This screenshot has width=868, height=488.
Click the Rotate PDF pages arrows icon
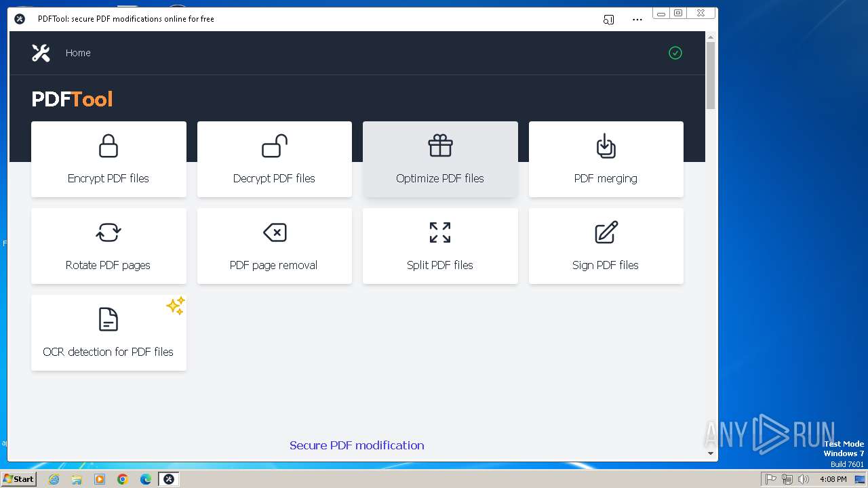tap(108, 232)
